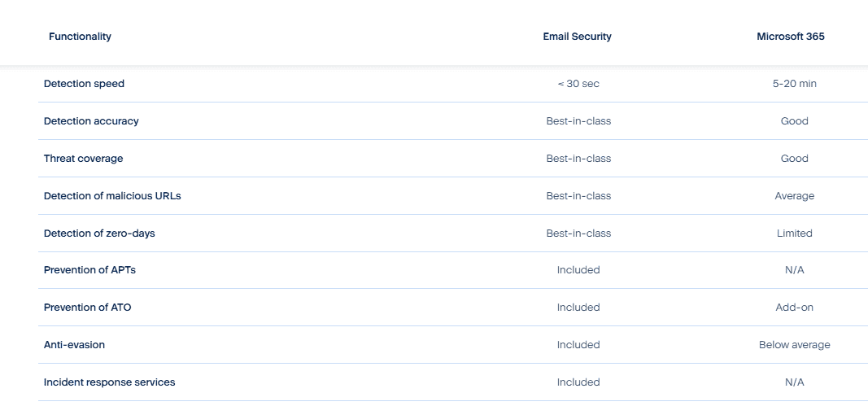Click the Prevention of APTs label

coord(89,270)
